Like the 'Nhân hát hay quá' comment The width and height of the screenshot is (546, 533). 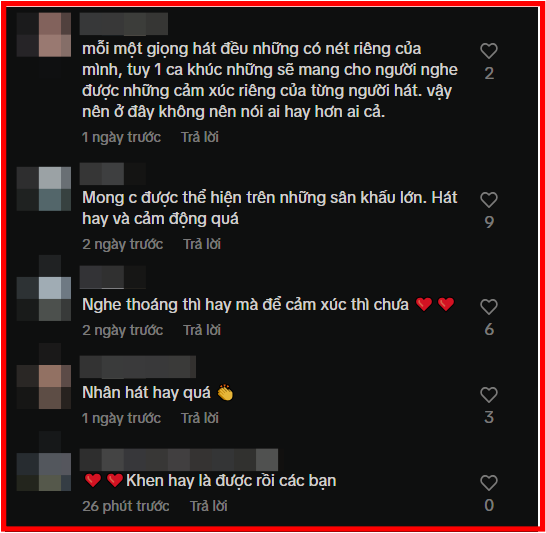point(489,395)
